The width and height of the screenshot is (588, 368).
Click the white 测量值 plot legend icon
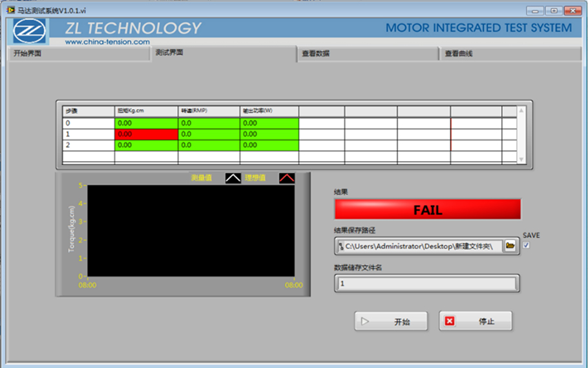[233, 178]
